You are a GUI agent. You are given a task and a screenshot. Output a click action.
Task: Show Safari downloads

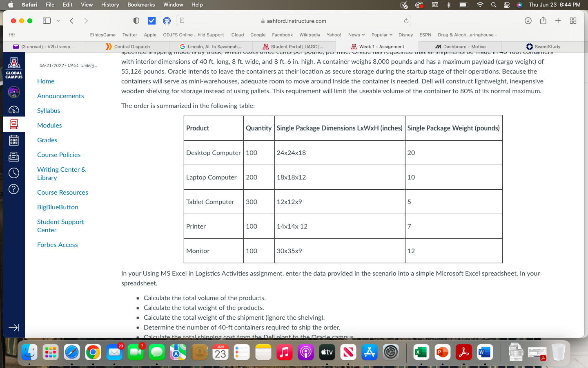click(x=528, y=21)
